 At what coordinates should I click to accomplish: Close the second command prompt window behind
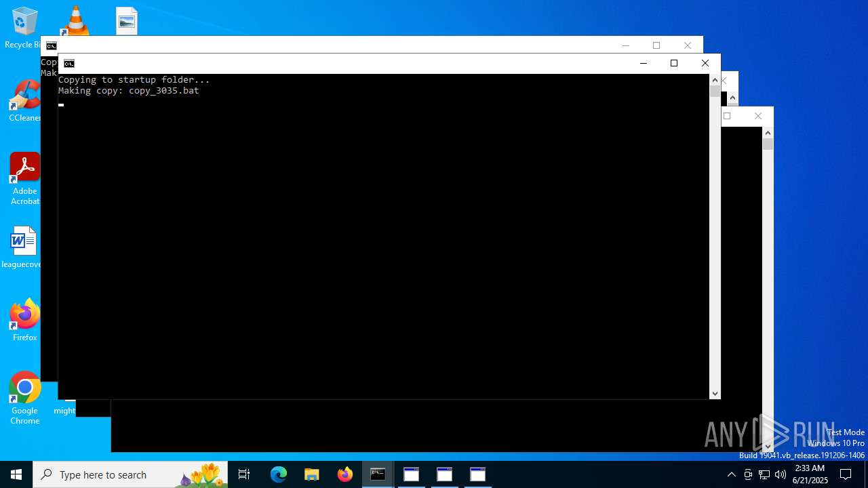click(688, 45)
